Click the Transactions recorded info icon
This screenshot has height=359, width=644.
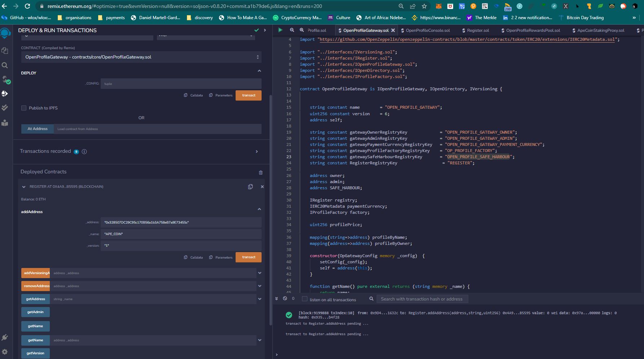pos(84,152)
